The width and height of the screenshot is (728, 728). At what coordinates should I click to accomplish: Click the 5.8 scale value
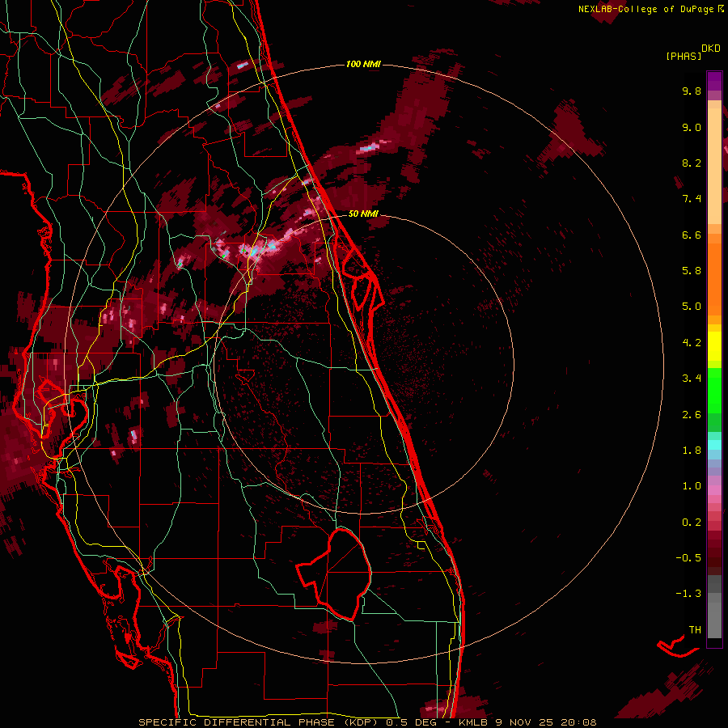(692, 271)
